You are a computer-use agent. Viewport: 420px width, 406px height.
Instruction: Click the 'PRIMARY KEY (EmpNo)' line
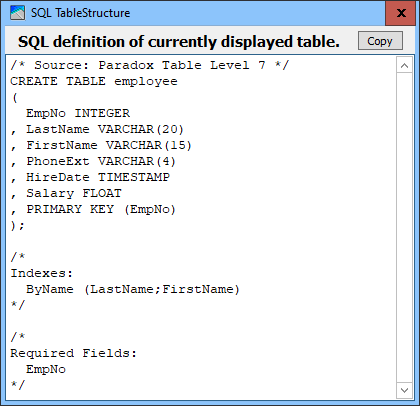(x=93, y=209)
